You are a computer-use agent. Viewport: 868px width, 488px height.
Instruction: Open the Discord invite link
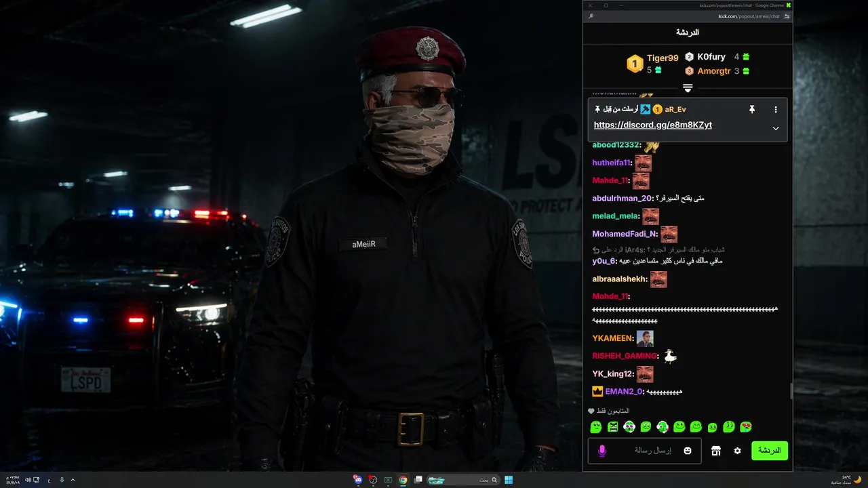coord(653,125)
